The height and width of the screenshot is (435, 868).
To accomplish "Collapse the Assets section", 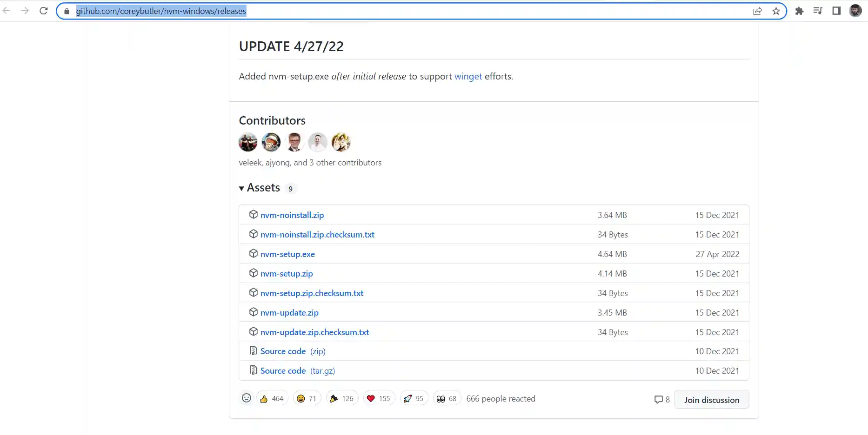I will pos(260,188).
